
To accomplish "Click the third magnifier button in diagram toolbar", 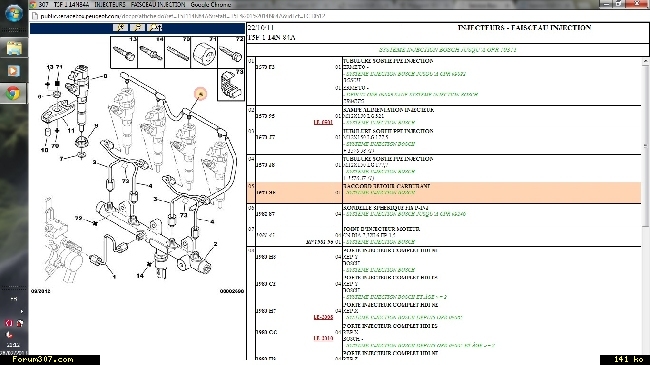I will (x=155, y=28).
